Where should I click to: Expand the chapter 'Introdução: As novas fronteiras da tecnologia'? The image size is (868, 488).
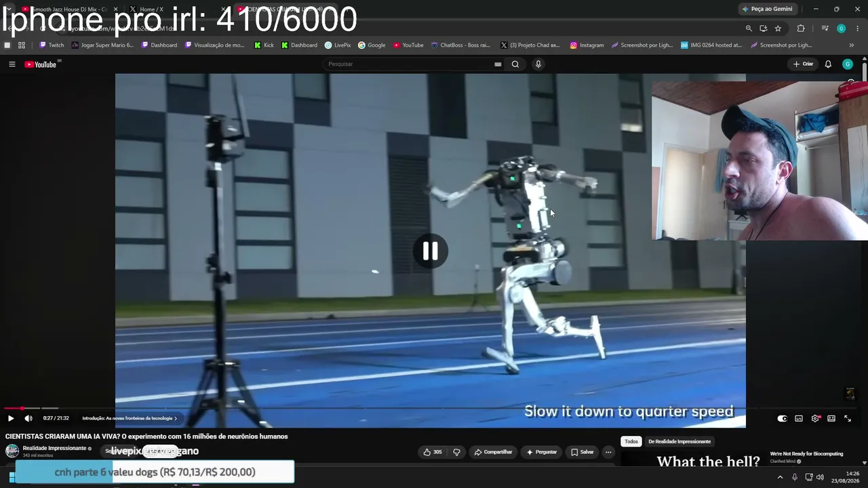pyautogui.click(x=130, y=418)
